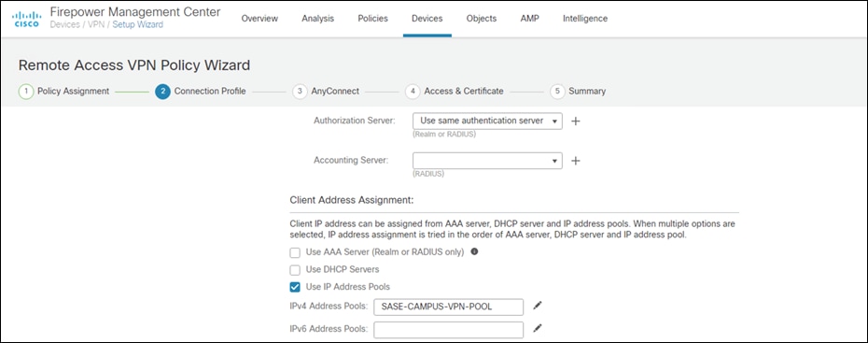868x343 pixels.
Task: Go to Access & Certificate step
Action: click(x=463, y=92)
